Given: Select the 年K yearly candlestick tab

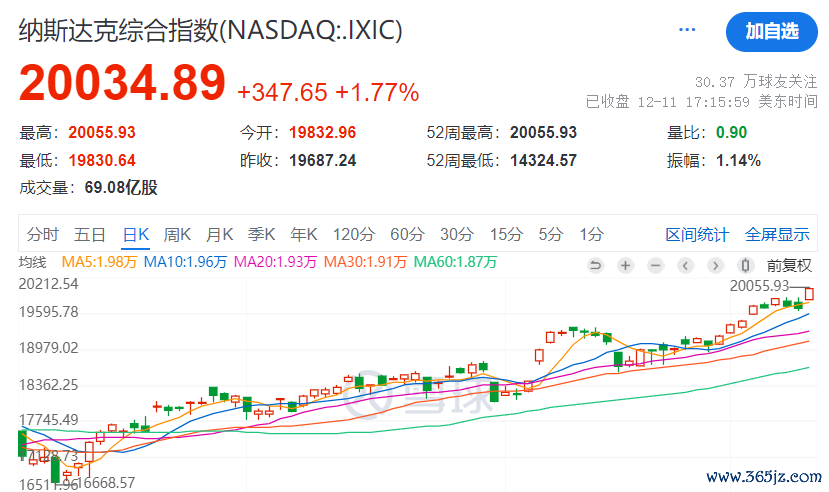Looking at the screenshot, I should coord(304,234).
